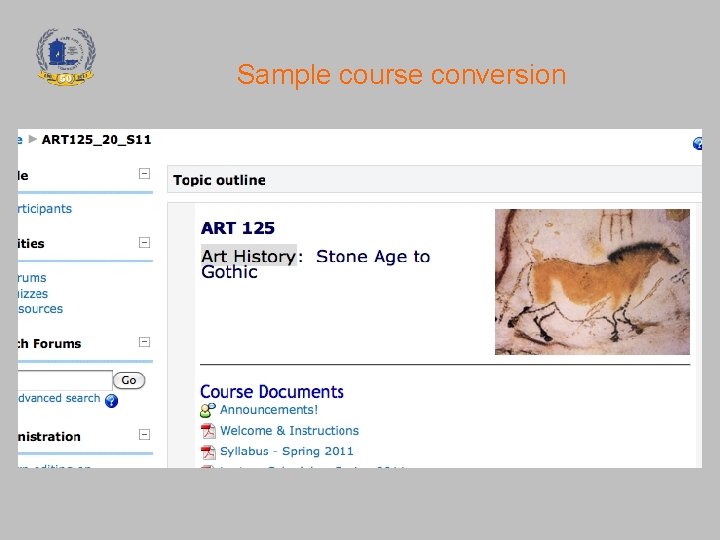Click the college logo on the slide
The image size is (720, 540).
point(66,56)
